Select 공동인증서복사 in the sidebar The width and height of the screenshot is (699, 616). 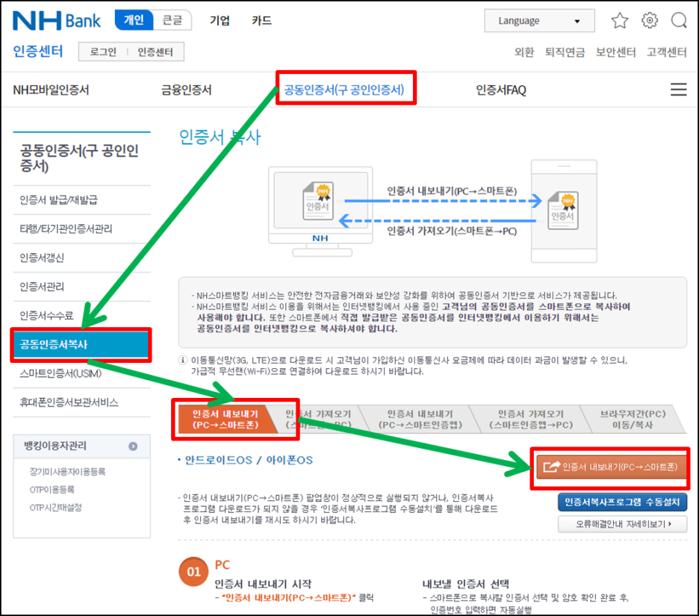(x=81, y=344)
